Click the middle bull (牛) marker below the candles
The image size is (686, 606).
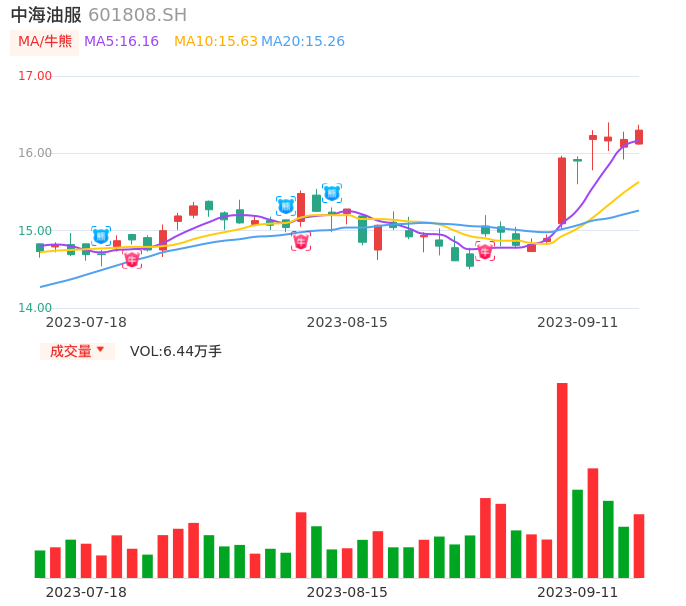301,241
